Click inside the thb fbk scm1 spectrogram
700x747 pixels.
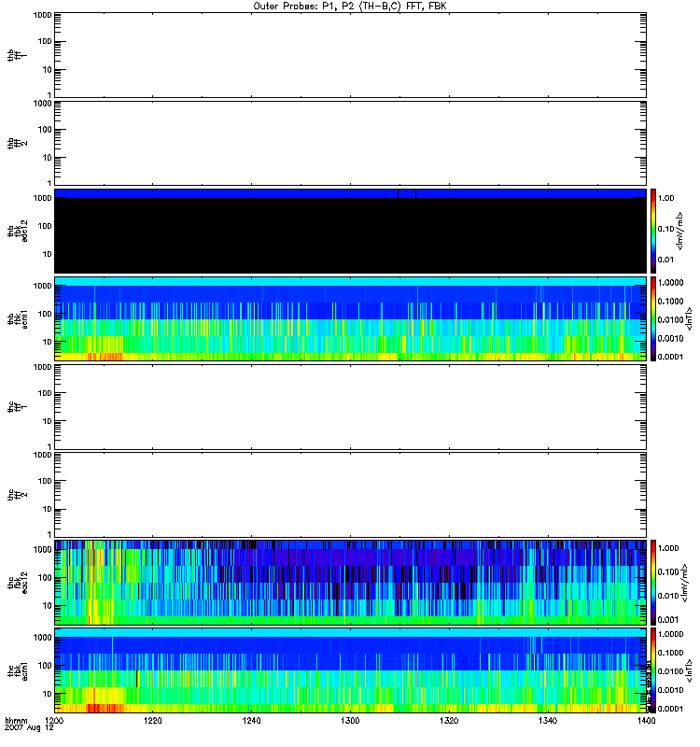point(350,318)
